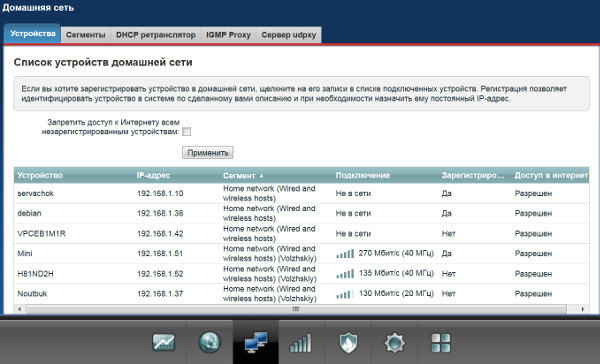
Task: Click the signal strength icon for Noutbuk
Action: pos(344,294)
